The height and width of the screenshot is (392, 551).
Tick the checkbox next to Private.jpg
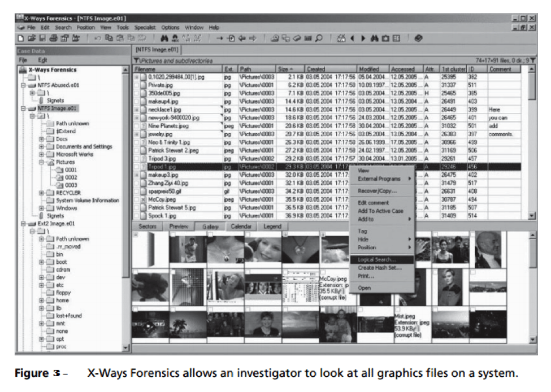tap(137, 85)
